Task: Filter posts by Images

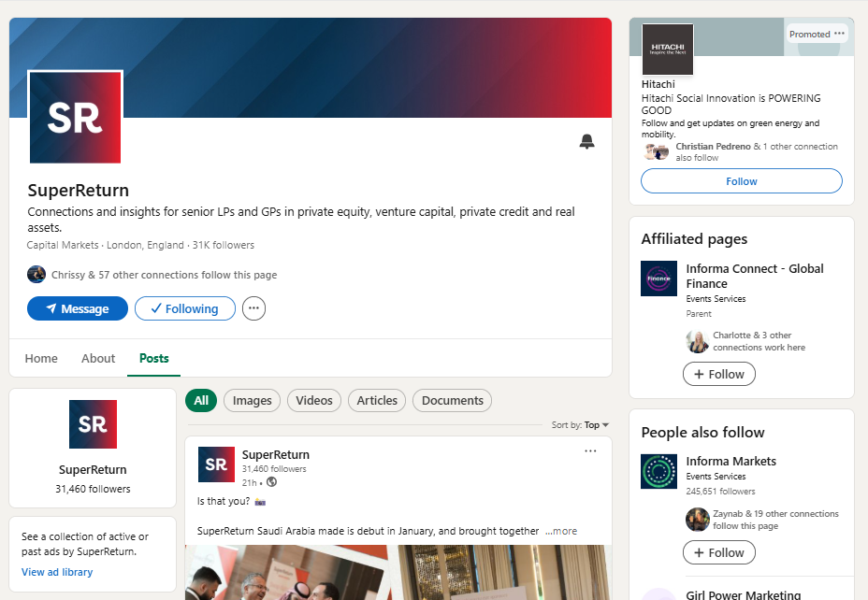Action: point(252,400)
